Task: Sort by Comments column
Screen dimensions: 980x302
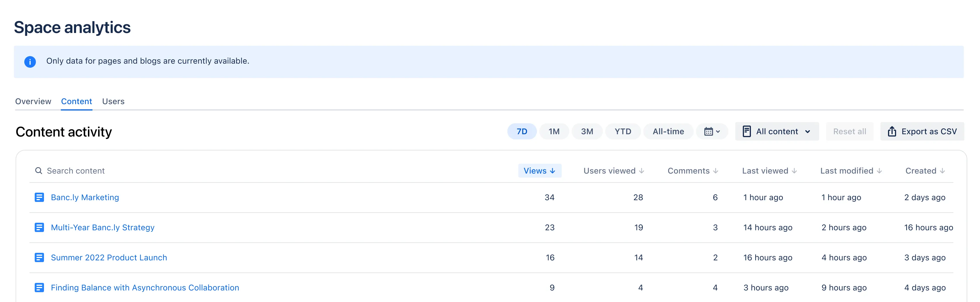Action: 693,171
